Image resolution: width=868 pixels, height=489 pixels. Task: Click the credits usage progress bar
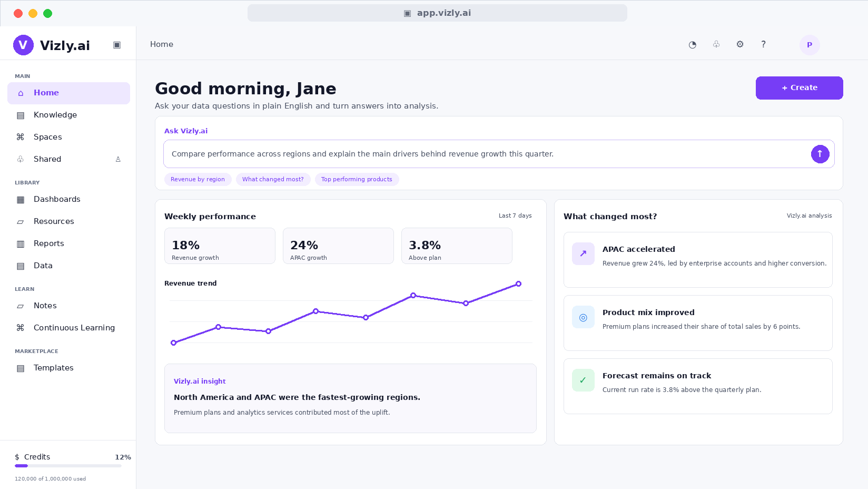(68, 466)
